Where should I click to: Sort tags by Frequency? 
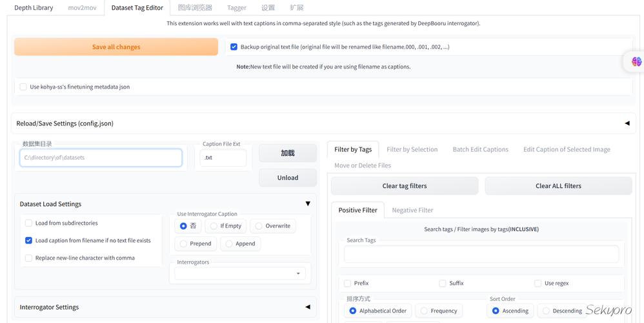pyautogui.click(x=439, y=311)
